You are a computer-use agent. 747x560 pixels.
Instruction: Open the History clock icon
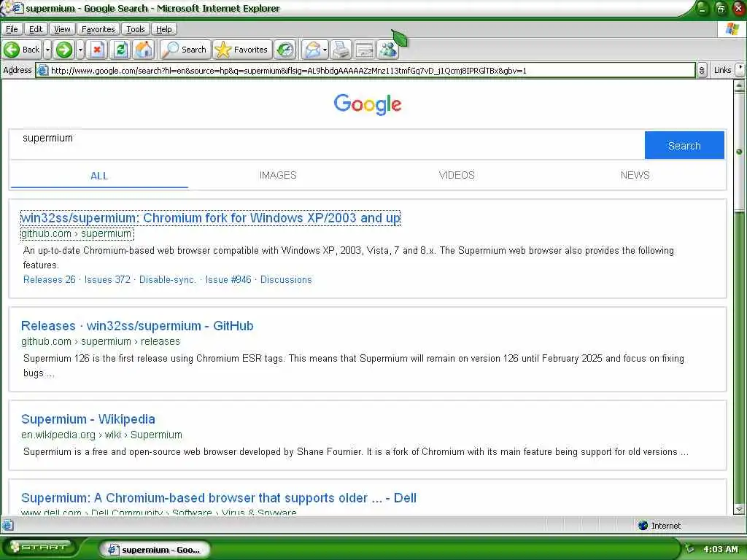(285, 50)
